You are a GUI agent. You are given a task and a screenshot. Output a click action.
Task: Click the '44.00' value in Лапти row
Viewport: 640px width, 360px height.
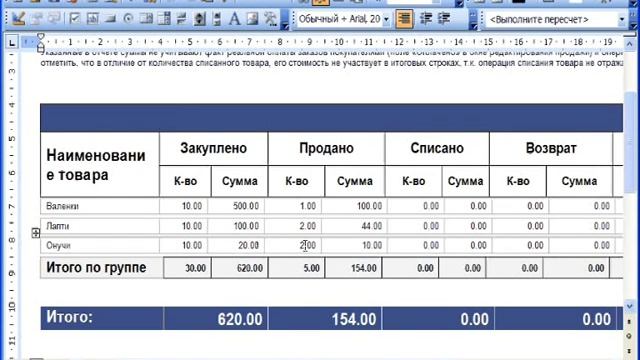click(x=371, y=226)
